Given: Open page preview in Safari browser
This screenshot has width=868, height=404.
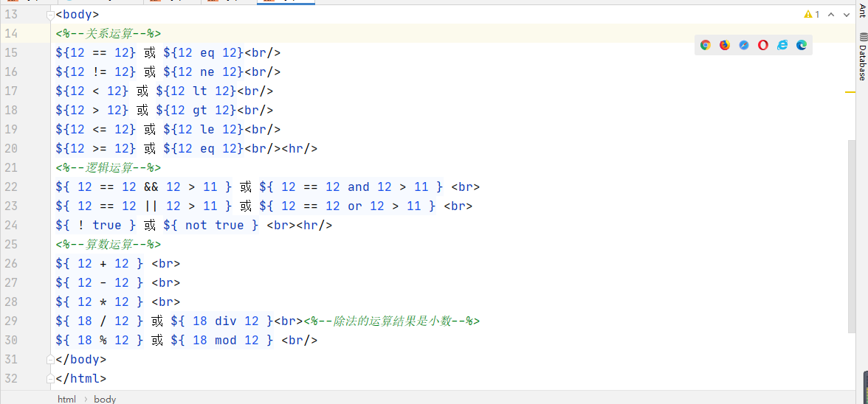Looking at the screenshot, I should tap(744, 45).
